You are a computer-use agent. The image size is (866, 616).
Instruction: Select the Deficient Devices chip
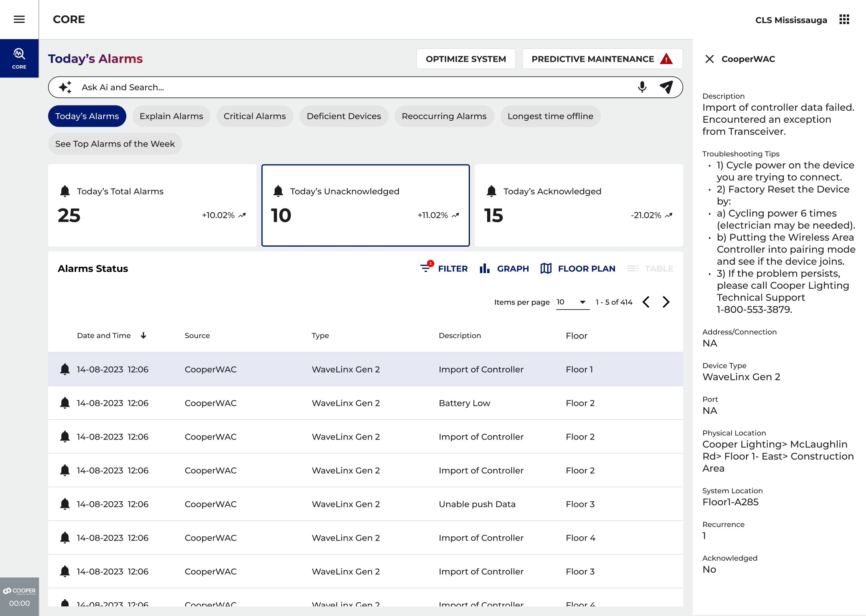[x=344, y=116]
